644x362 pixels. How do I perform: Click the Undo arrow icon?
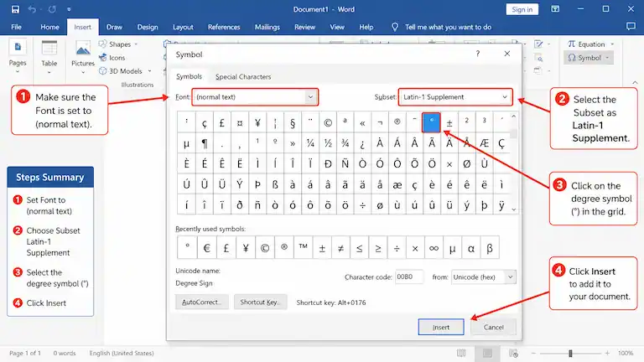coord(32,9)
